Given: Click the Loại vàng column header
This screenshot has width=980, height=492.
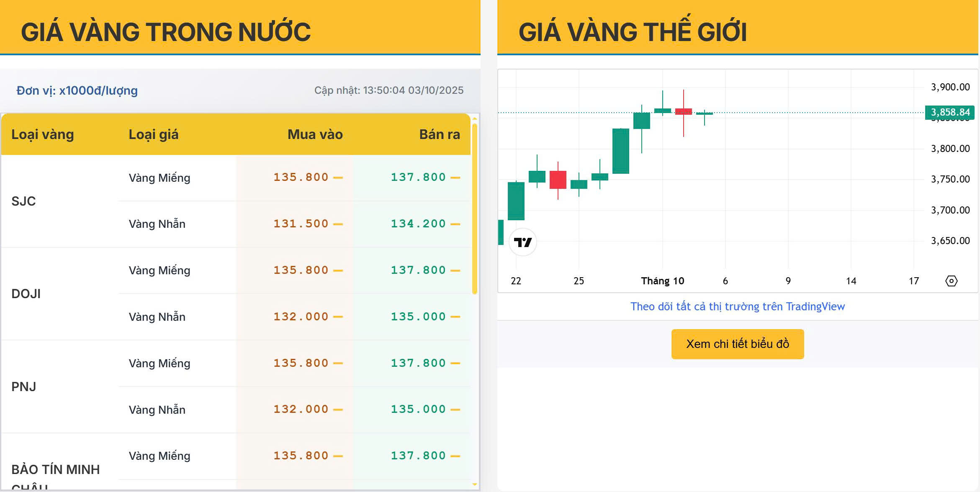Looking at the screenshot, I should pos(42,134).
